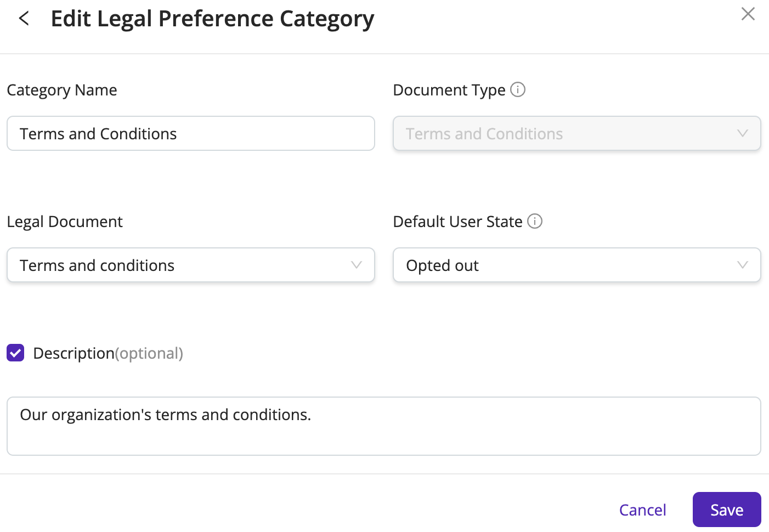Close the Edit Legal Preference Category dialog
The image size is (769, 532).
click(748, 14)
